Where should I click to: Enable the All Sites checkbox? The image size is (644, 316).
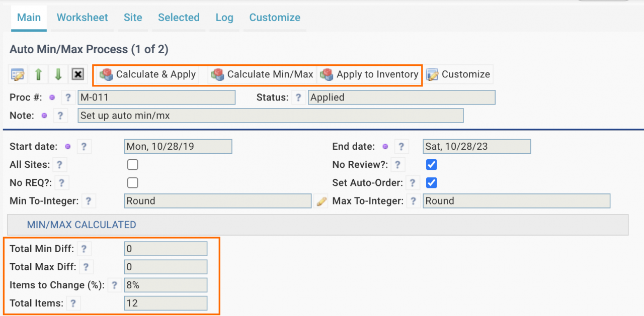pyautogui.click(x=133, y=165)
